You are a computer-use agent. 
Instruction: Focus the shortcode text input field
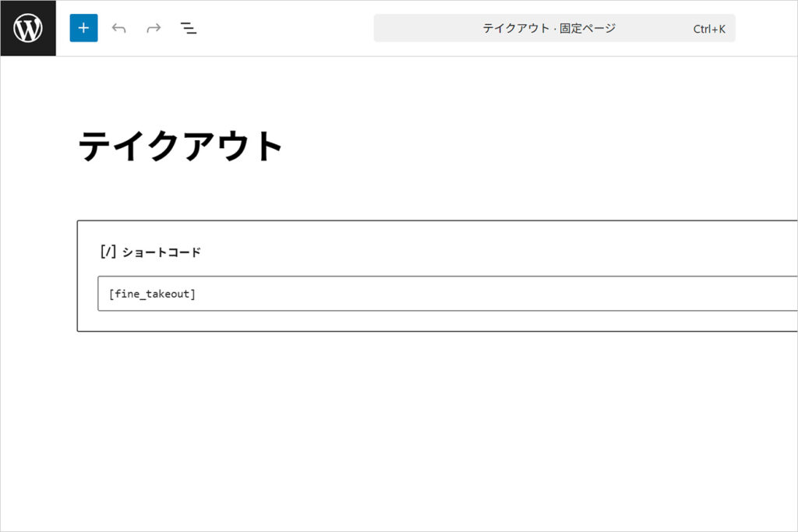click(x=390, y=294)
